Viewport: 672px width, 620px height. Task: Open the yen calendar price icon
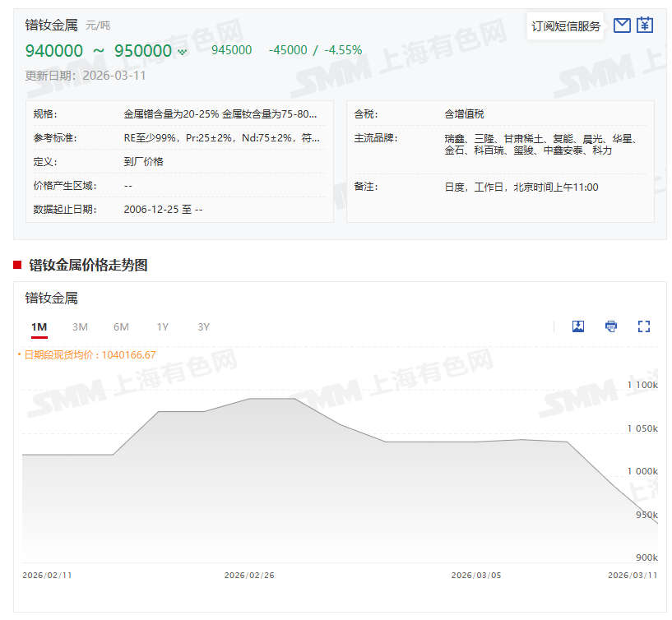point(645,25)
